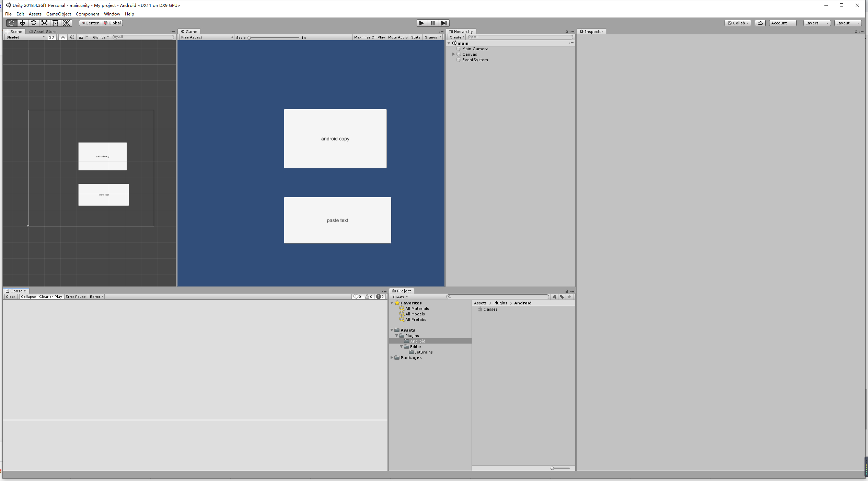Screen dimensions: 868x481
Task: Open the Free Aspect dropdown
Action: click(x=207, y=37)
